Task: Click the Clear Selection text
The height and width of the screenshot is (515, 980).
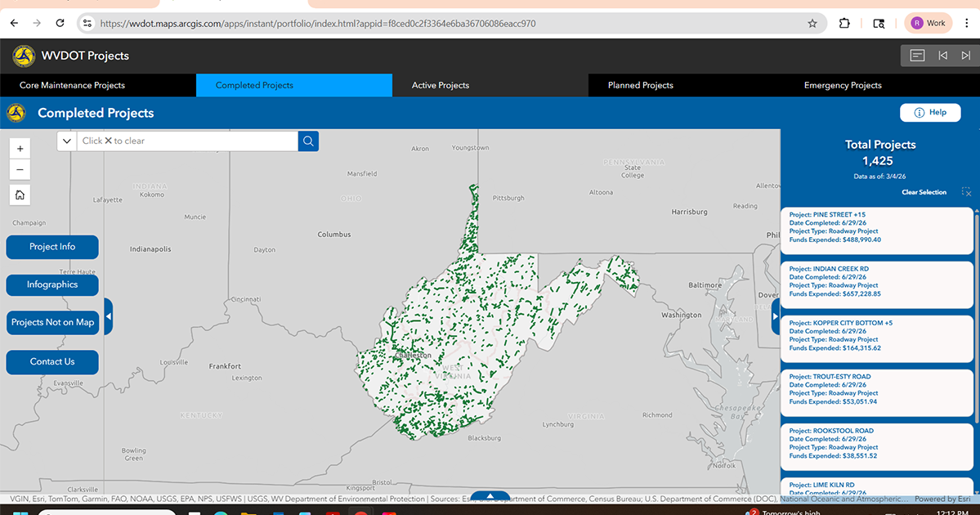Action: pos(924,192)
